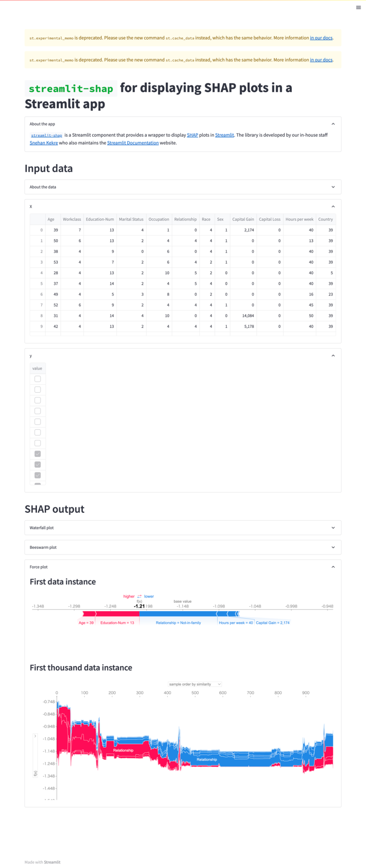Collapse the About the app section

pos(333,124)
